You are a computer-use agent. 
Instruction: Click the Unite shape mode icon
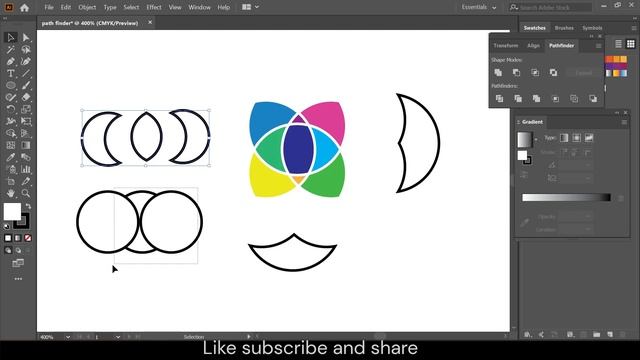[498, 73]
